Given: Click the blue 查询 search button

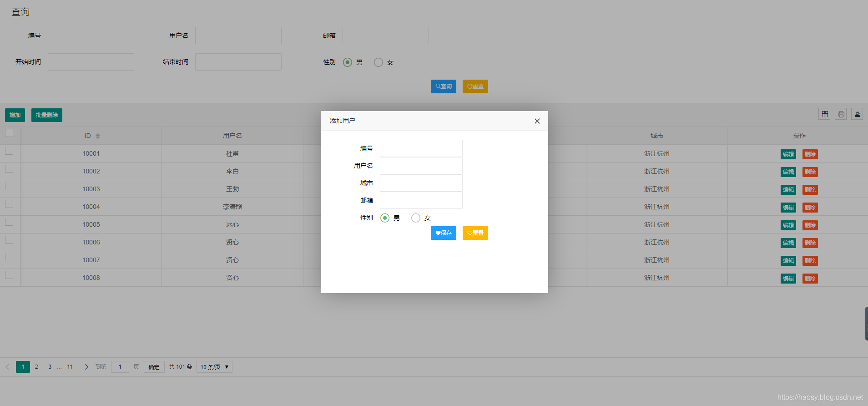Looking at the screenshot, I should point(444,86).
